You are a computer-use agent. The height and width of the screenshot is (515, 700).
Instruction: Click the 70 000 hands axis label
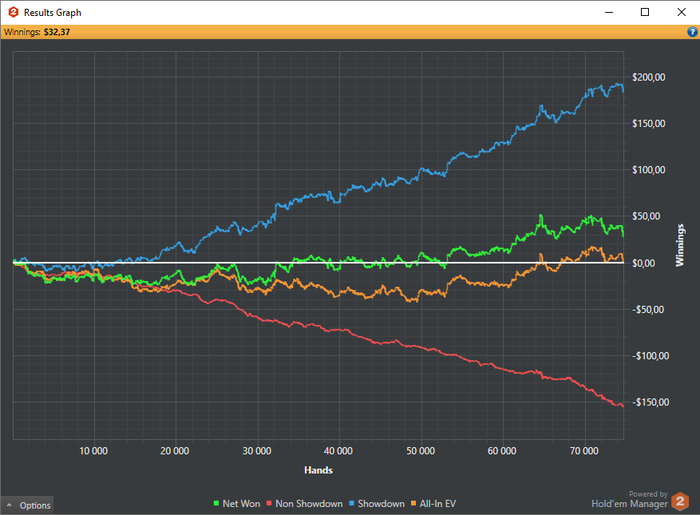584,451
